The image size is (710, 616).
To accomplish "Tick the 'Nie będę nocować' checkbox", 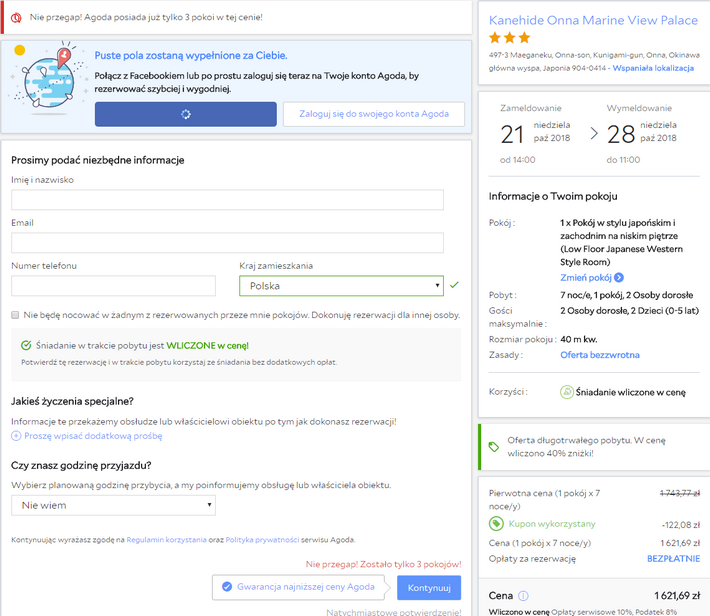I will [15, 315].
